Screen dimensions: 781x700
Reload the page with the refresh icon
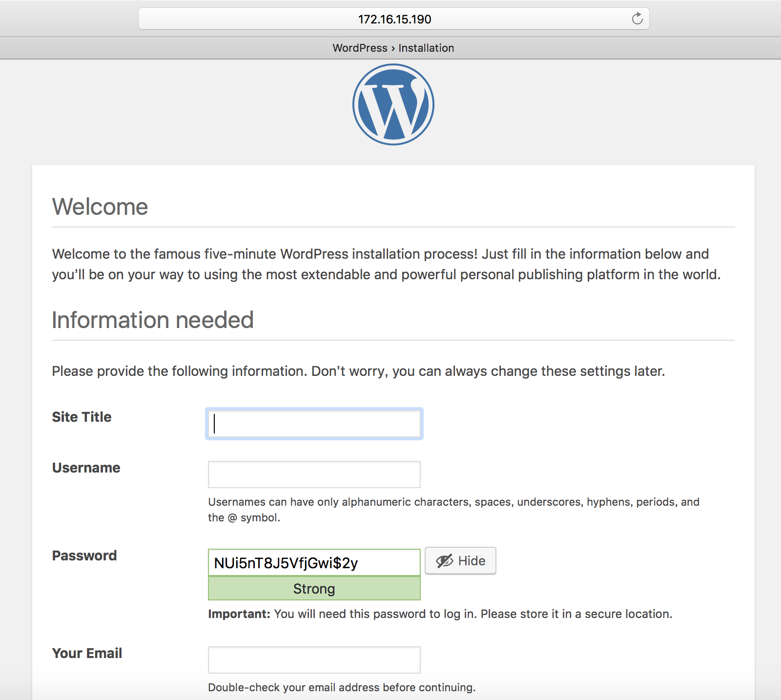tap(637, 19)
